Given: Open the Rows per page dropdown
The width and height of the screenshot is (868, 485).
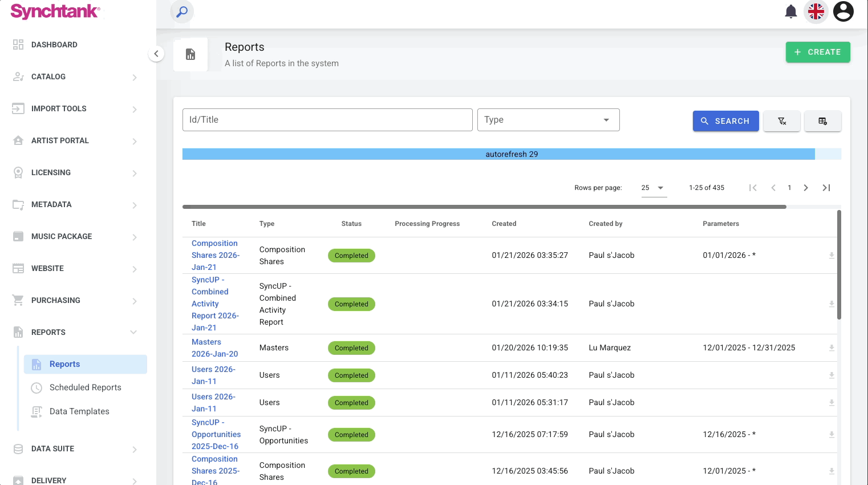Looking at the screenshot, I should (x=654, y=188).
